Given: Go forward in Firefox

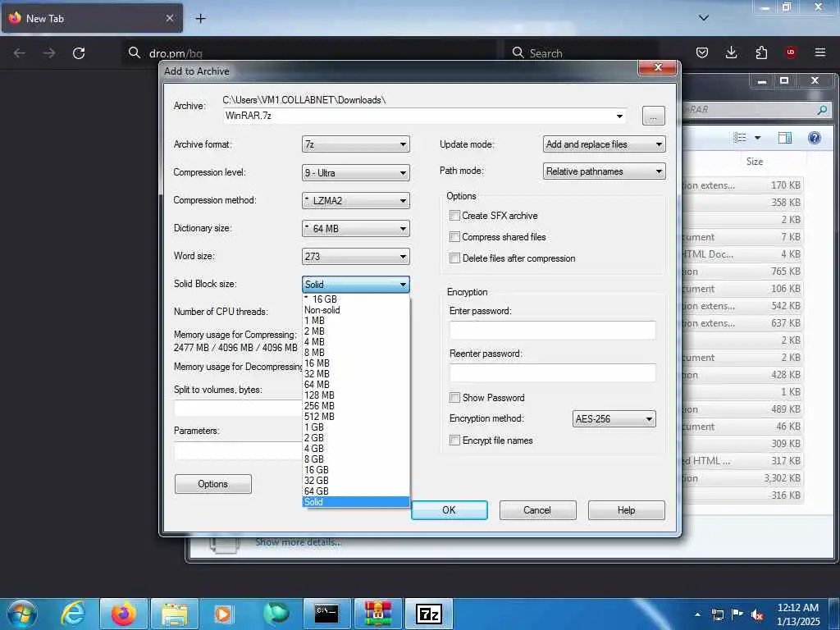Looking at the screenshot, I should point(49,53).
